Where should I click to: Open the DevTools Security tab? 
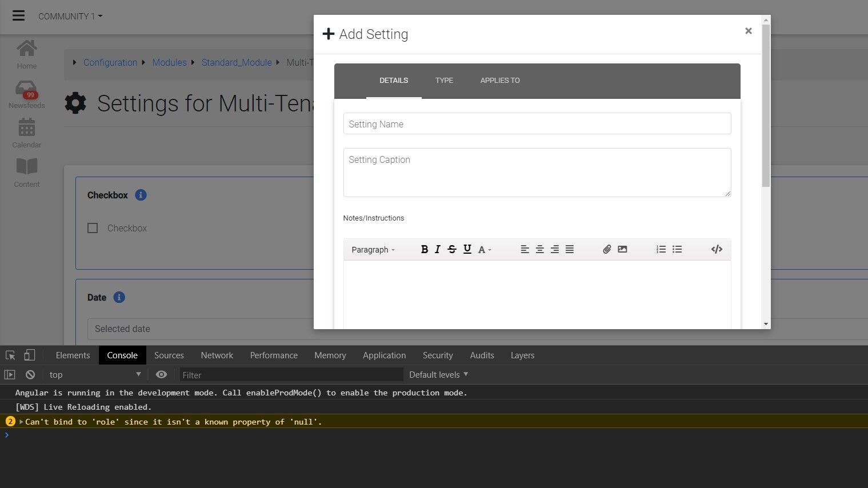[x=438, y=355]
